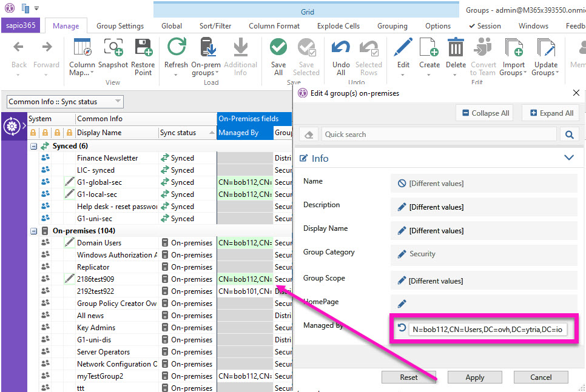The image size is (586, 392).
Task: Switch to the Group Settings tab
Action: pyautogui.click(x=120, y=26)
